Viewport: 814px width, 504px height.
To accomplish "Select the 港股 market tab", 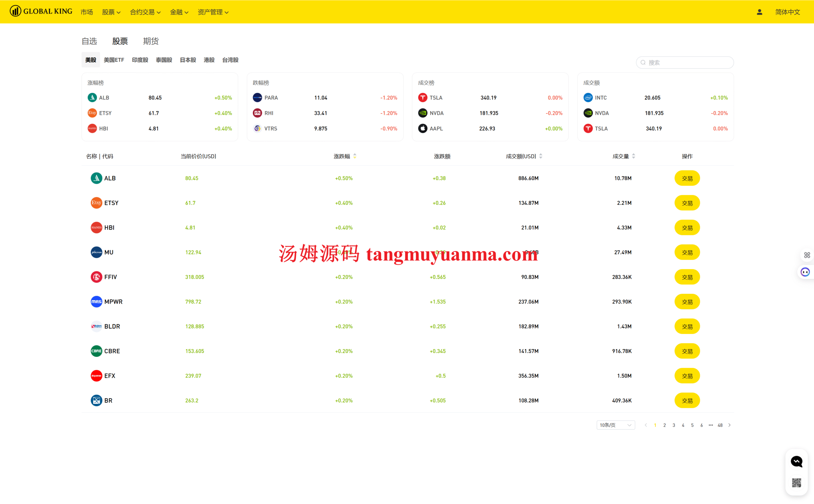I will coord(209,60).
